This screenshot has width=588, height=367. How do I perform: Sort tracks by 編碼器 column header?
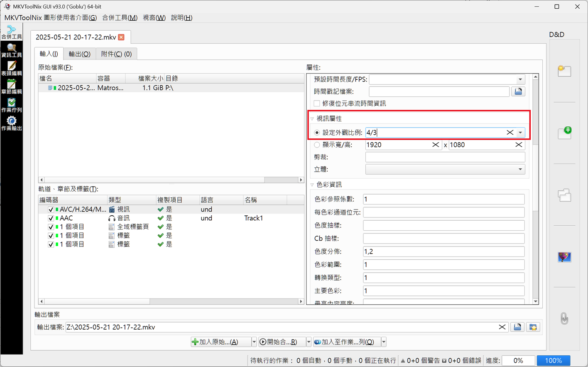tap(73, 200)
